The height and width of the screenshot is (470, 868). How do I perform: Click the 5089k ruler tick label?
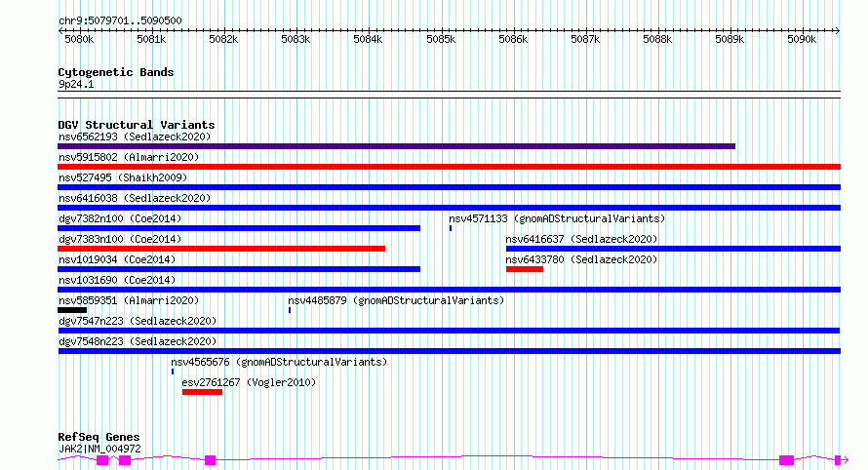pyautogui.click(x=730, y=39)
